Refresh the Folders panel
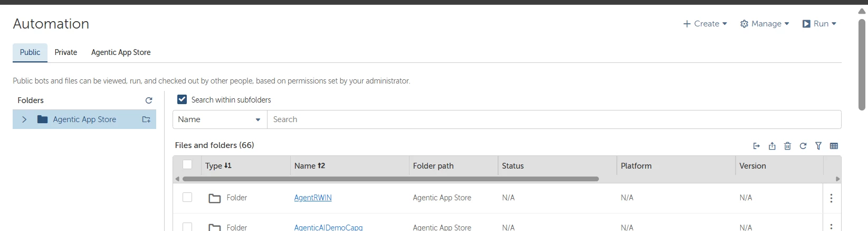 149,100
